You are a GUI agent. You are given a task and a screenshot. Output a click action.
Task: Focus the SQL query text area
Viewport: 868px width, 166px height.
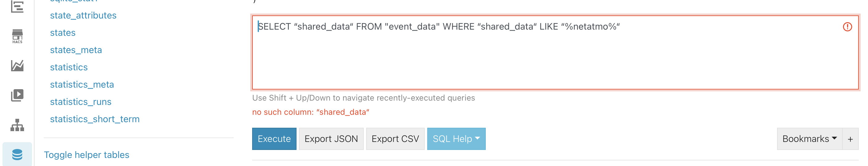point(555,53)
